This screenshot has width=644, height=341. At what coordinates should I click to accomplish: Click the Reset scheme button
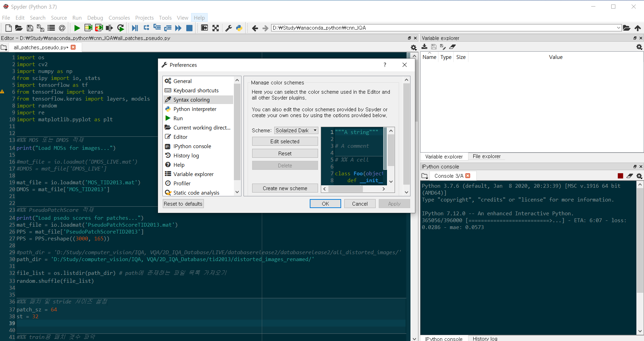click(x=285, y=153)
